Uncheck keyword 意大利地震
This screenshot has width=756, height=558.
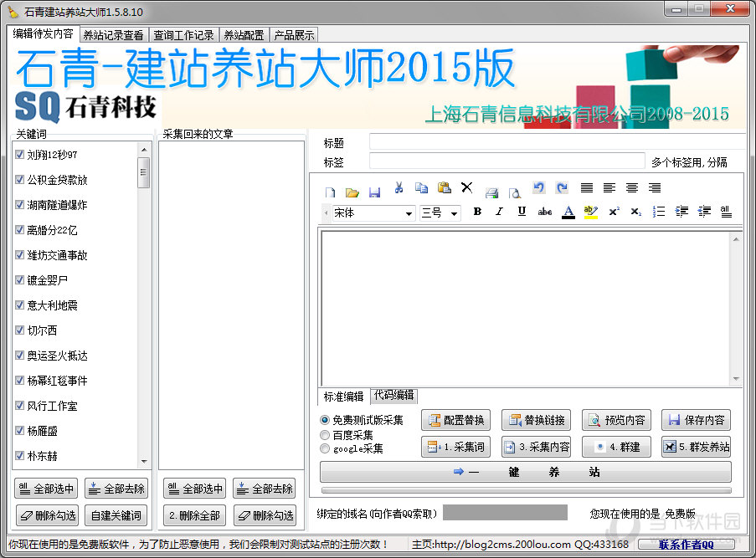[20, 305]
